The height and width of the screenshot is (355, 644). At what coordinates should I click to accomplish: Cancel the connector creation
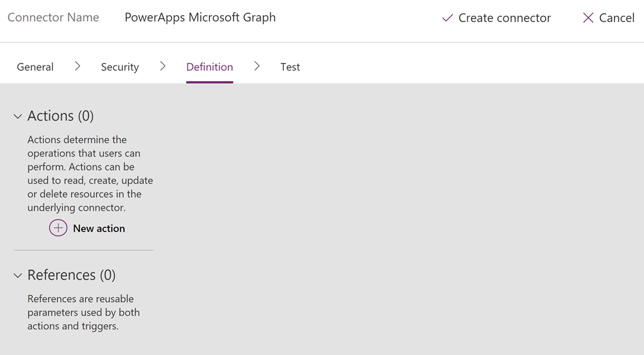pyautogui.click(x=616, y=18)
